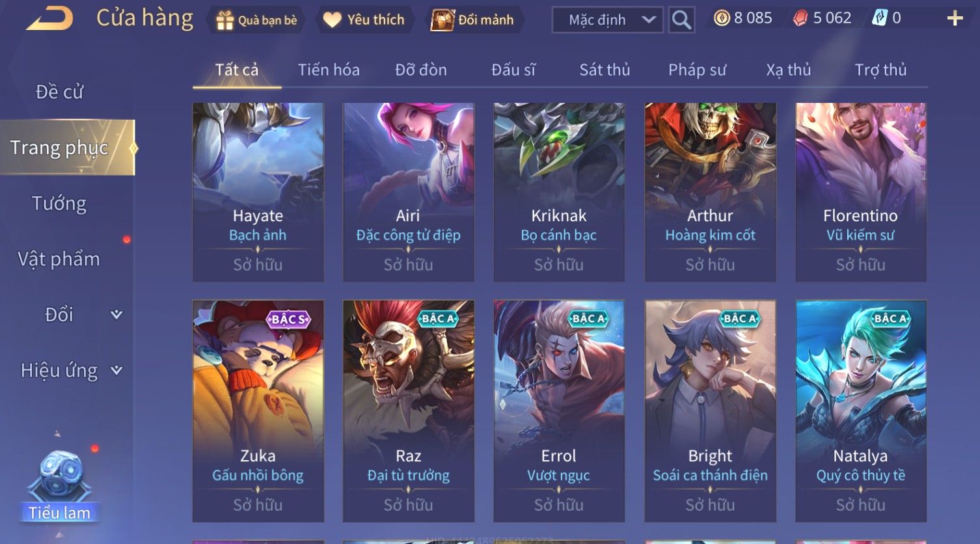Switch to the Tiến hóa tab
Screen dimensions: 980x544
[x=329, y=70]
